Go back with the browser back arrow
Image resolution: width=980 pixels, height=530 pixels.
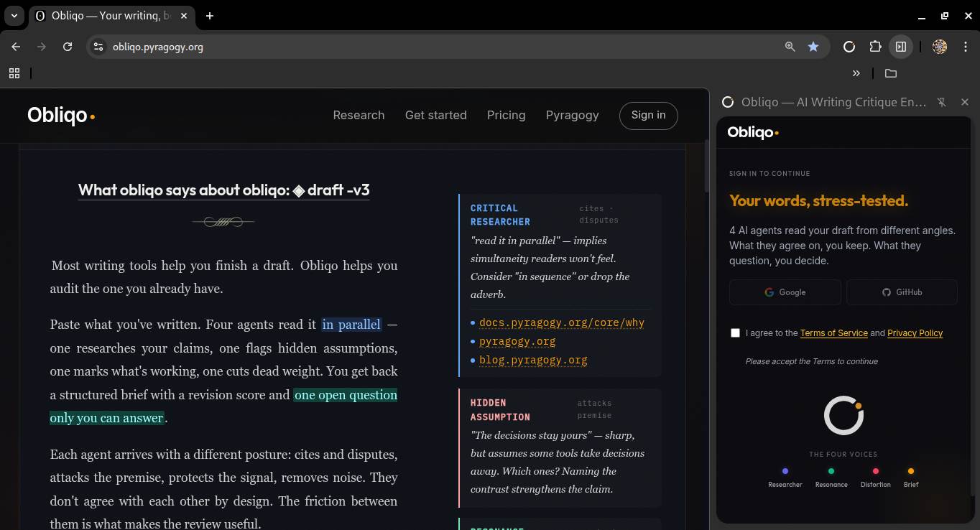16,47
